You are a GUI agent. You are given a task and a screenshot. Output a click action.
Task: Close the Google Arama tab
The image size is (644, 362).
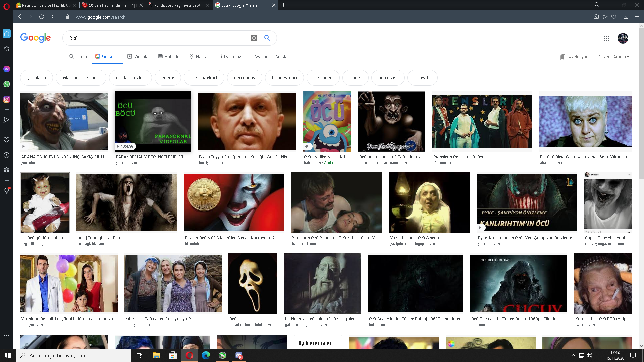point(274,5)
